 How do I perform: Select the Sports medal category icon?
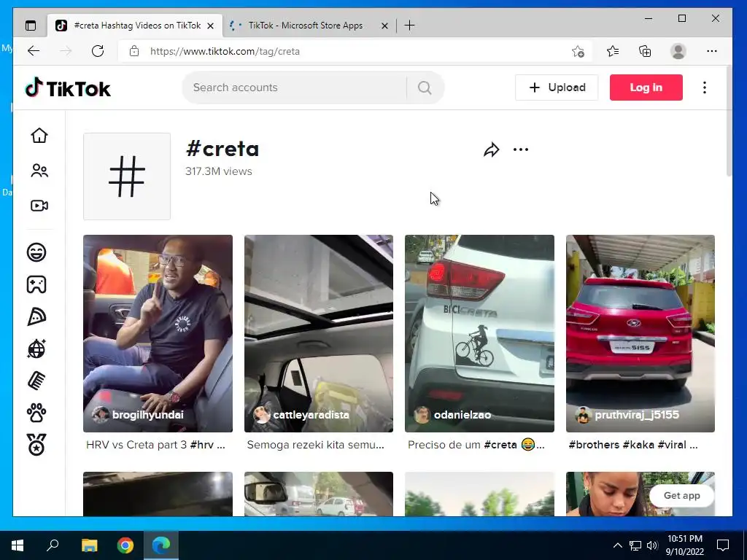(36, 445)
